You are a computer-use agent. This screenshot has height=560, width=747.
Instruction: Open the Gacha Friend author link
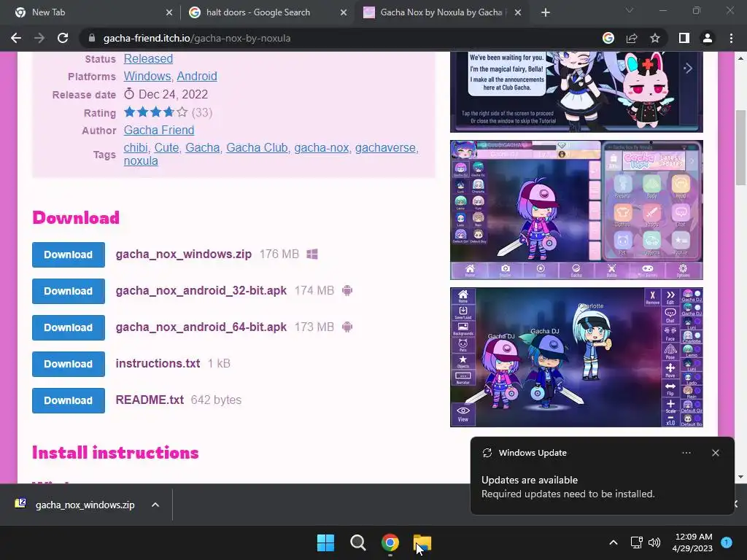[x=158, y=130]
